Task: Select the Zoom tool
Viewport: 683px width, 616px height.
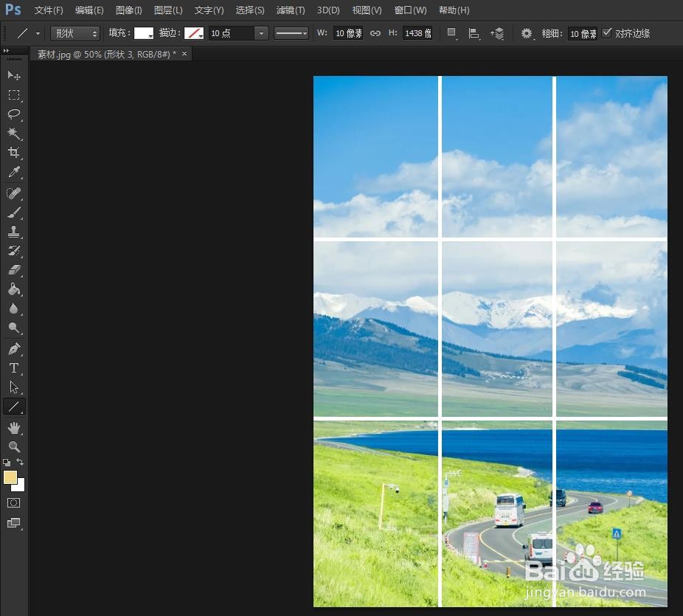Action: coord(15,447)
